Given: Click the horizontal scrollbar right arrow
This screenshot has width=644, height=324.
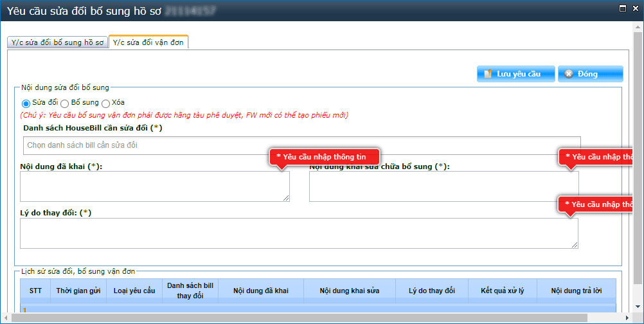Looking at the screenshot, I should point(628,318).
